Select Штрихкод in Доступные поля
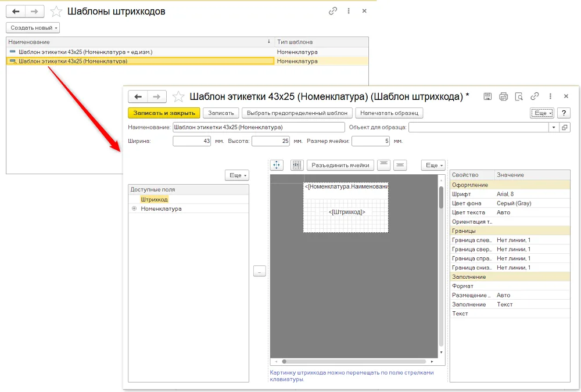The image size is (581, 392). [x=154, y=199]
